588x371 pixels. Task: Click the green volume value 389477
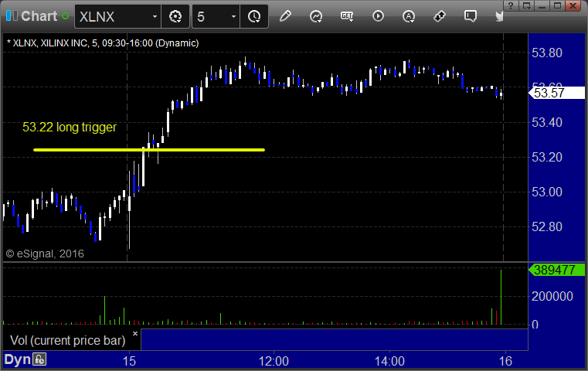[x=556, y=270]
